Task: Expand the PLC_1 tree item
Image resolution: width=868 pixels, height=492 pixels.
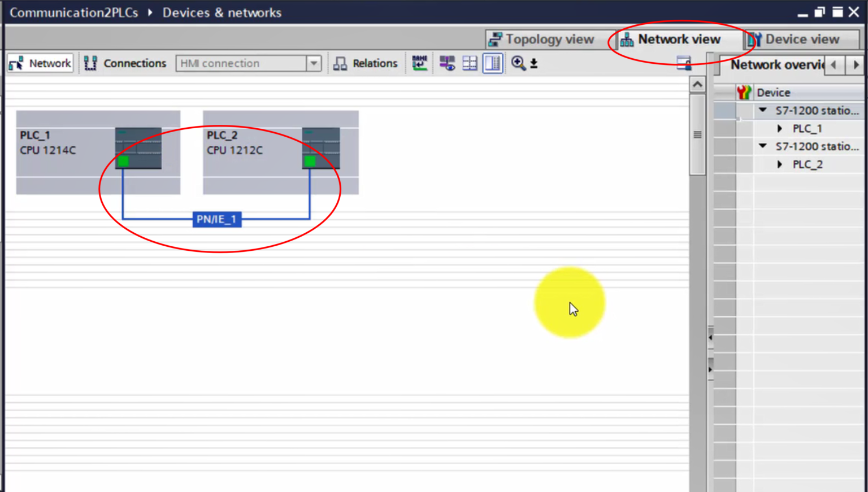Action: pyautogui.click(x=780, y=128)
